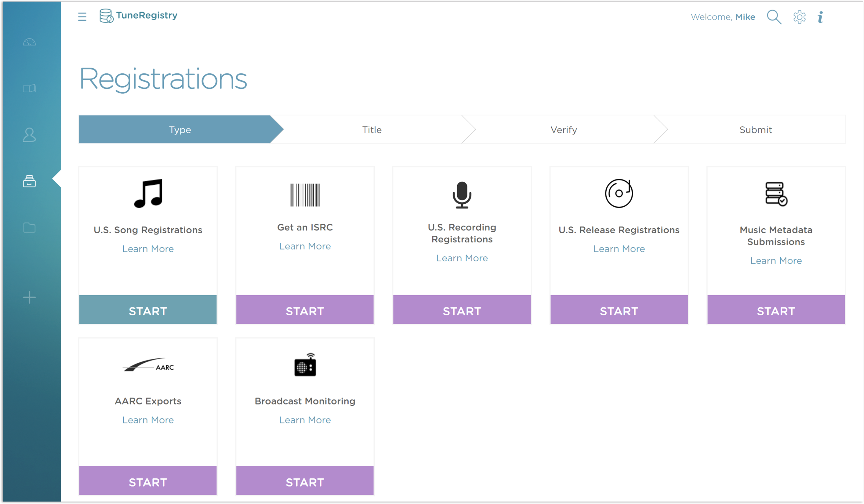Click the plus icon in sidebar
Image resolution: width=864 pixels, height=504 pixels.
tap(30, 297)
